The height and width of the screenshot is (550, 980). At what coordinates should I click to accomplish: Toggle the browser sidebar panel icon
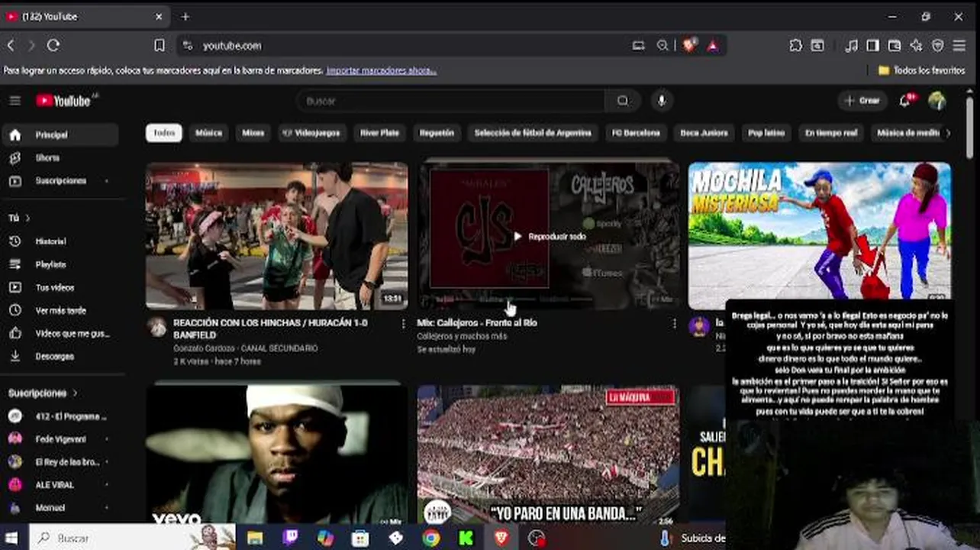(872, 46)
